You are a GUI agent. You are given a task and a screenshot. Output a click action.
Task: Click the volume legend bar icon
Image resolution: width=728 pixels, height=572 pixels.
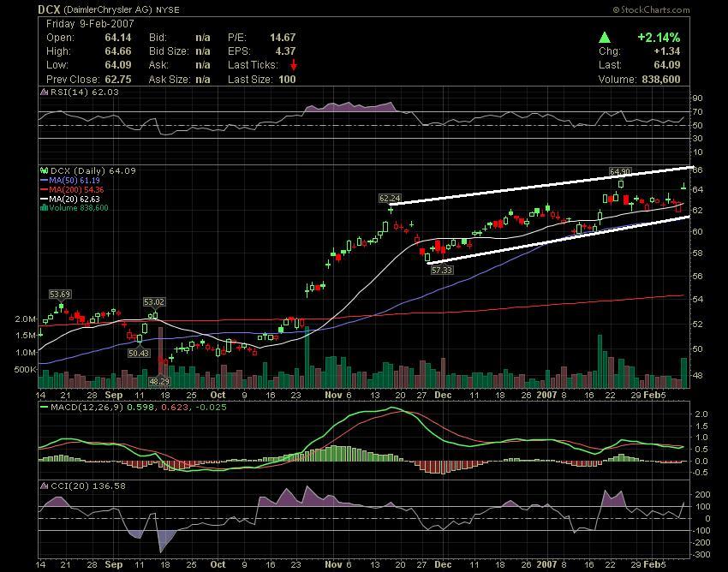click(44, 207)
